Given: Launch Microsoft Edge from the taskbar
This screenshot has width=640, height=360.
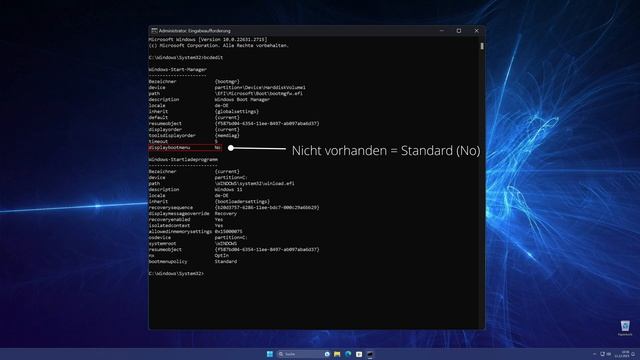Looking at the screenshot, I should point(348,354).
